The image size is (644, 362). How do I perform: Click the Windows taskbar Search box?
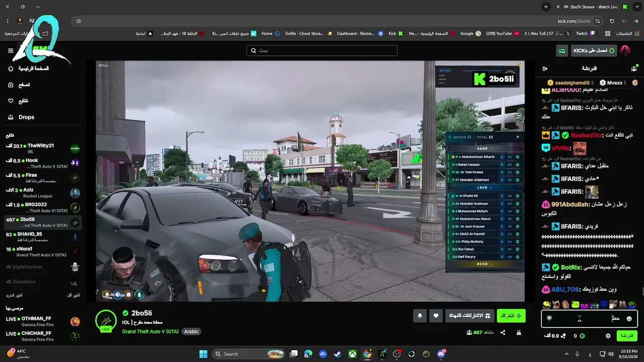(x=250, y=354)
